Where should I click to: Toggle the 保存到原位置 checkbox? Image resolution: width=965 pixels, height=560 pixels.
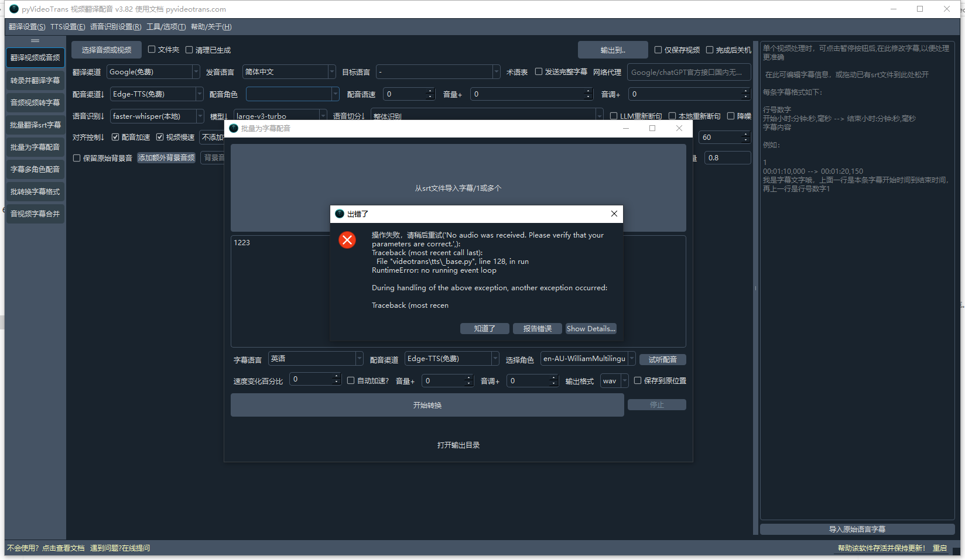pyautogui.click(x=638, y=380)
